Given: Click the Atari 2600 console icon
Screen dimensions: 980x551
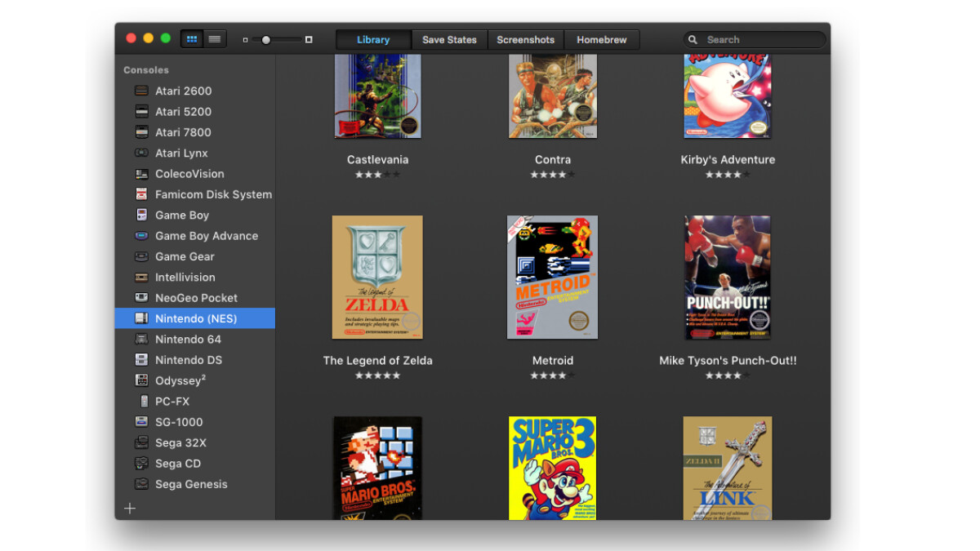Looking at the screenshot, I should coord(142,91).
